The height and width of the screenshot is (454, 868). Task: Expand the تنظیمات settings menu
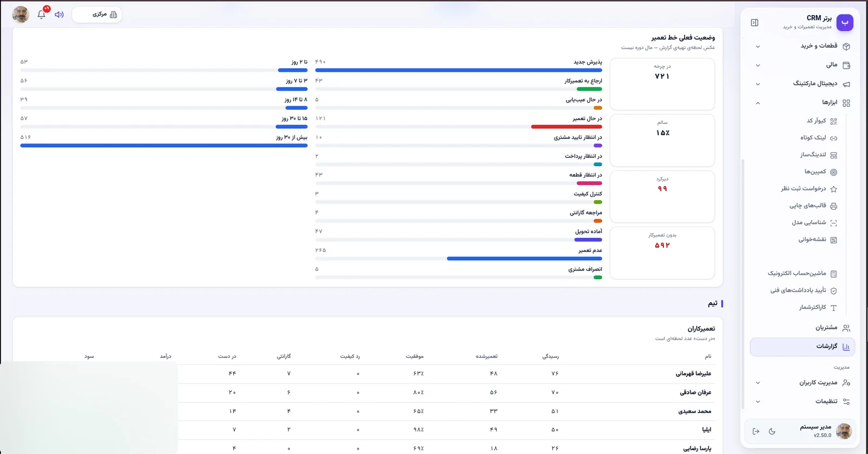[x=803, y=401]
